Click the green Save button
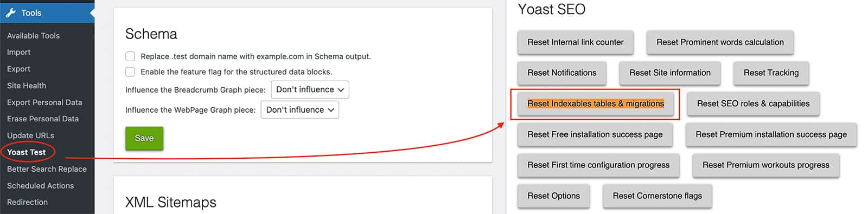Image resolution: width=868 pixels, height=214 pixels. point(144,138)
